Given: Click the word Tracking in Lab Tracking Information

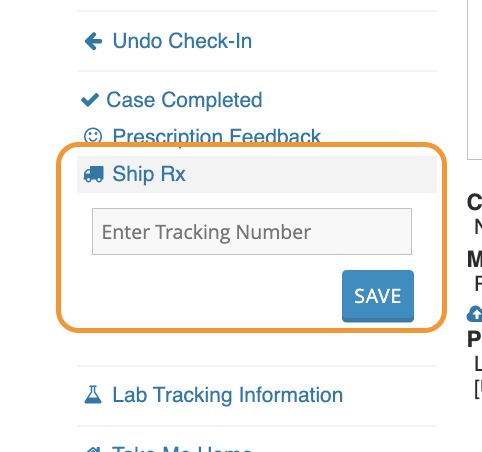Looking at the screenshot, I should [x=193, y=395].
